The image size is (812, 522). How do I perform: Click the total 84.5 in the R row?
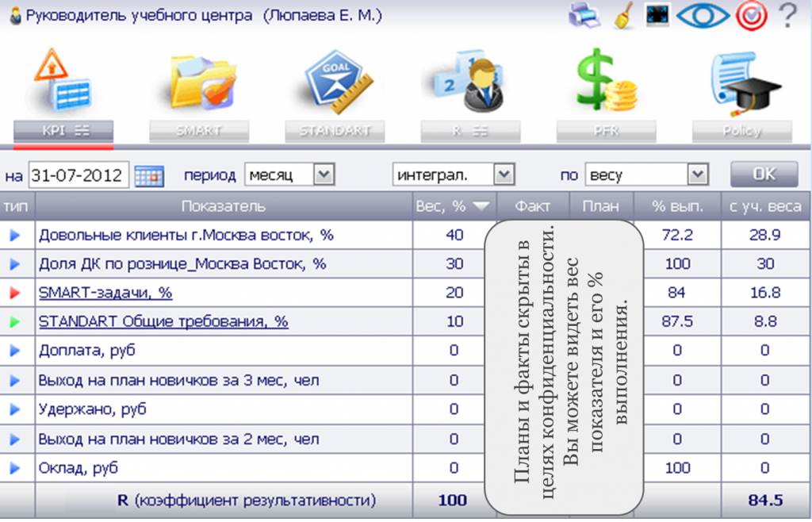[765, 501]
